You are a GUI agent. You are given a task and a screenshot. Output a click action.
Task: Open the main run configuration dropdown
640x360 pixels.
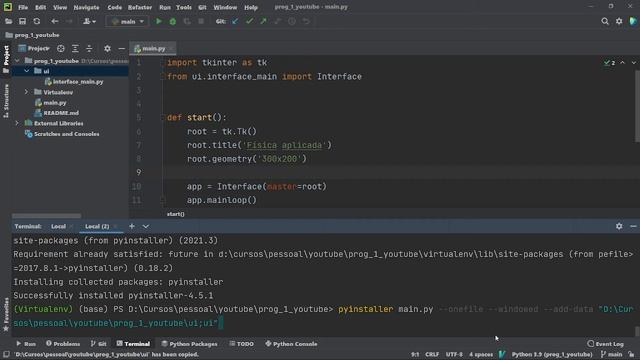(128, 21)
